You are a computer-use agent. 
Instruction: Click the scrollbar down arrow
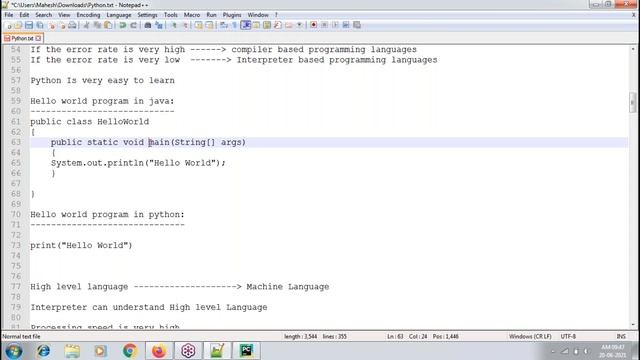633,325
